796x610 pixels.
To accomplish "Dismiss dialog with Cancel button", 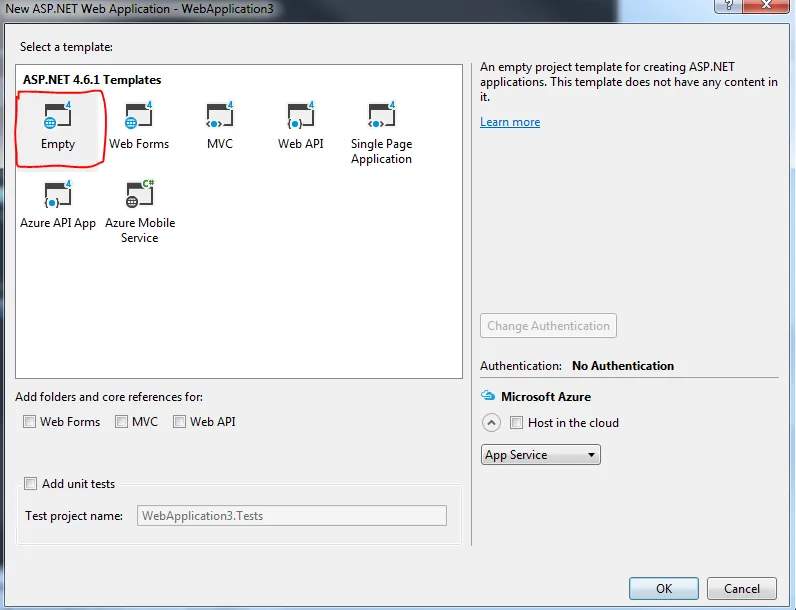I will (742, 589).
